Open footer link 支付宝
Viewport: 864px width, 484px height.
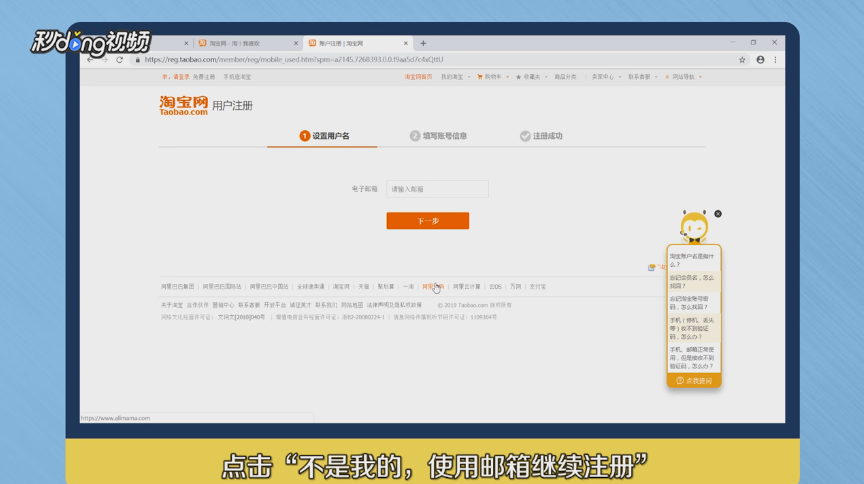[x=538, y=287]
